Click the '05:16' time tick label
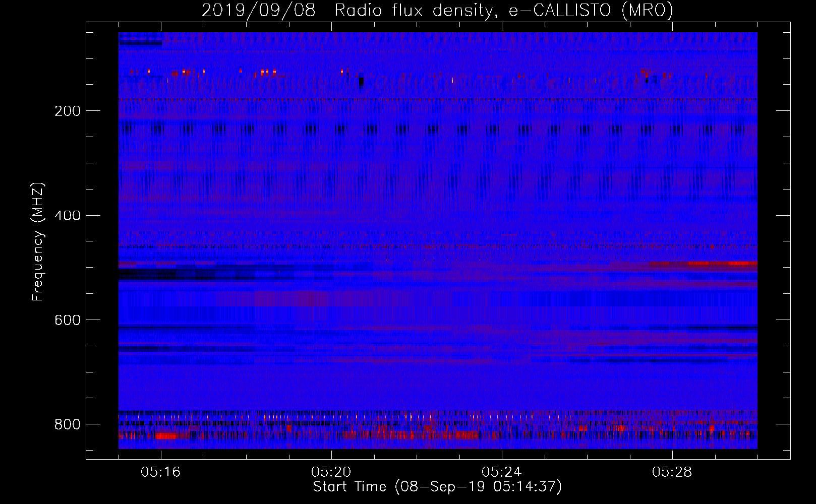 coord(161,472)
